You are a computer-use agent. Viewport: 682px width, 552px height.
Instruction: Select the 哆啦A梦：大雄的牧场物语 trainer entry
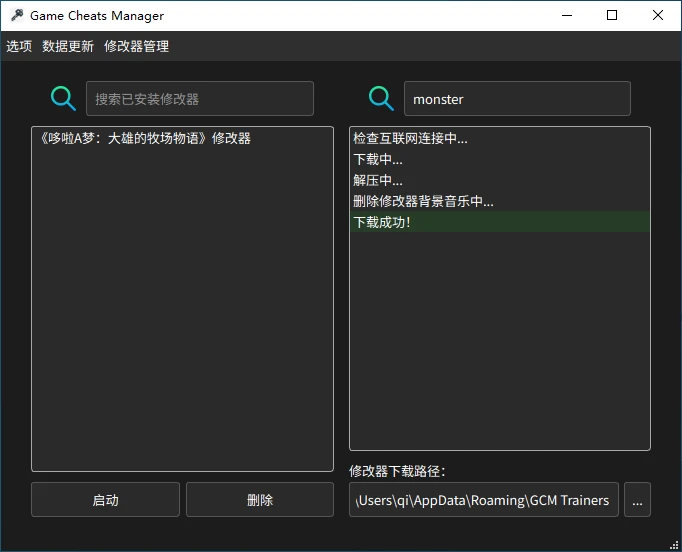[142, 138]
